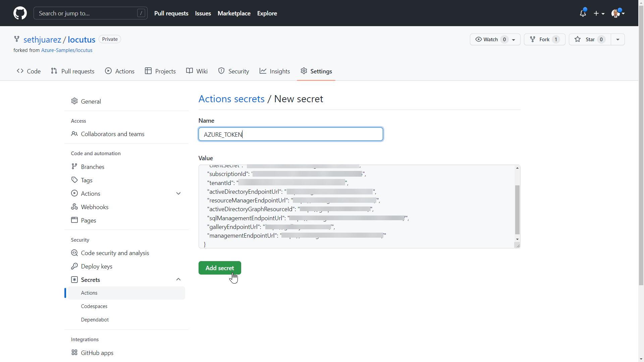The height and width of the screenshot is (362, 644).
Task: Open General settings in sidebar
Action: pos(126,101)
